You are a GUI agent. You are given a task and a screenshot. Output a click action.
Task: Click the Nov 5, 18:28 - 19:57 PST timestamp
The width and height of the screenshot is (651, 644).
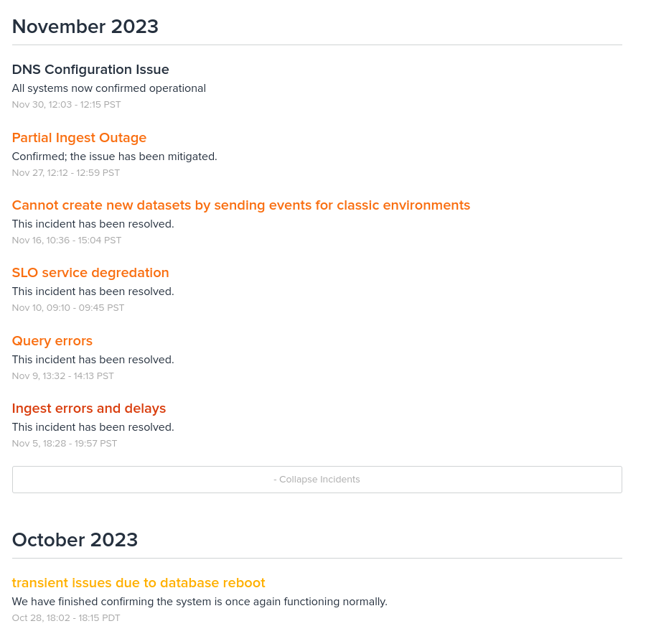click(65, 444)
